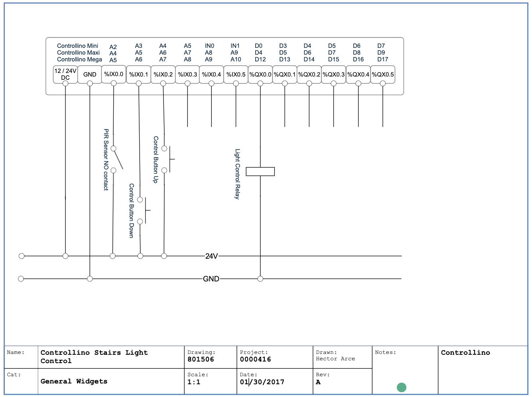The height and width of the screenshot is (397, 532).
Task: Click the Light Control Relay coil symbol
Action: click(x=261, y=171)
